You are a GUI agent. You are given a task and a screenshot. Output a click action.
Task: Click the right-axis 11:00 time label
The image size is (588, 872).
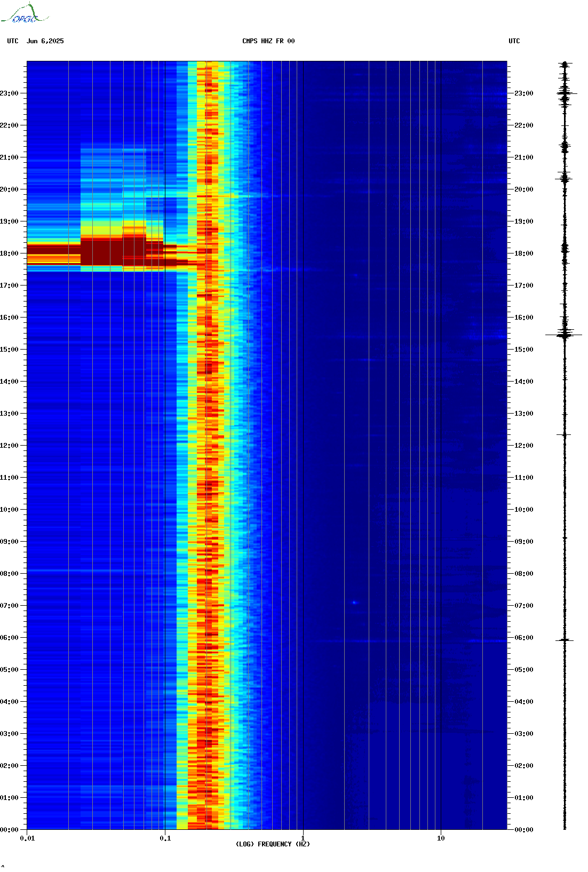(x=524, y=478)
